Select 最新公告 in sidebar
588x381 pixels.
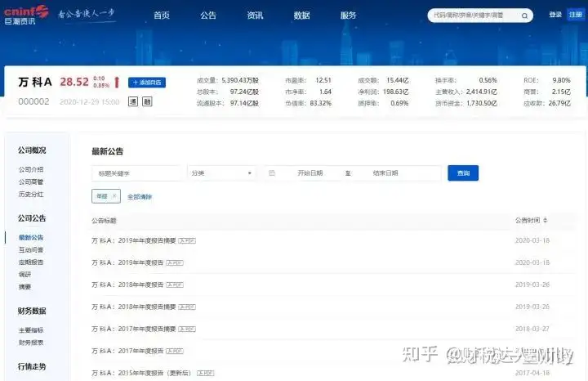point(31,238)
